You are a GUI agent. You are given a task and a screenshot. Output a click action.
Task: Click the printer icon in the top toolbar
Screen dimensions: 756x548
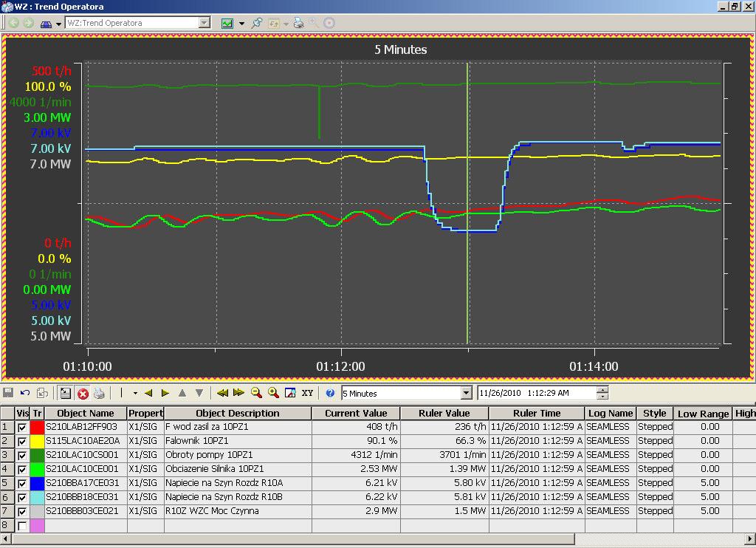[299, 23]
